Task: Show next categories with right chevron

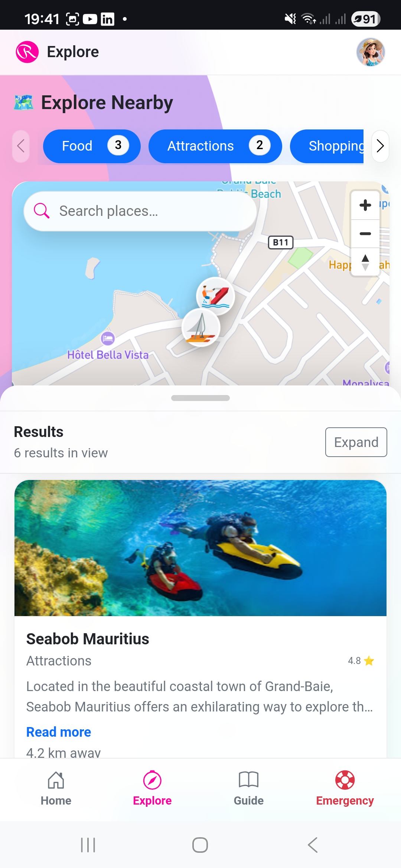Action: click(x=380, y=146)
